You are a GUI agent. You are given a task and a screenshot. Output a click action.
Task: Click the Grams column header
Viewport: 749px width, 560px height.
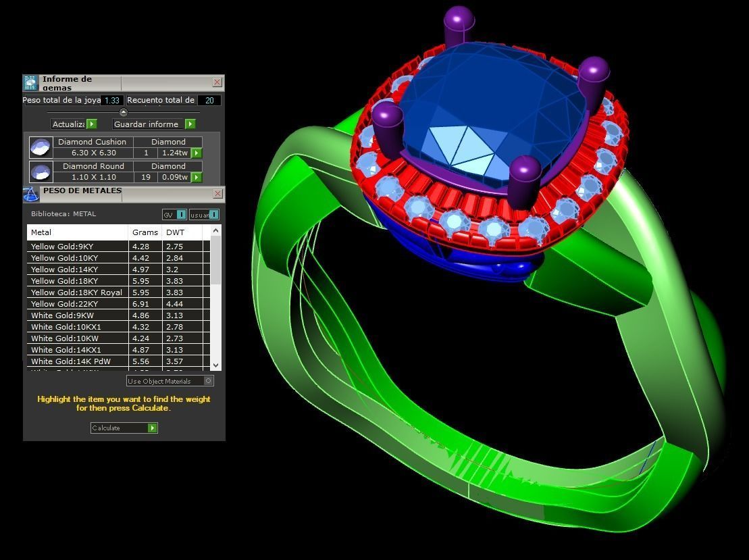coord(145,232)
